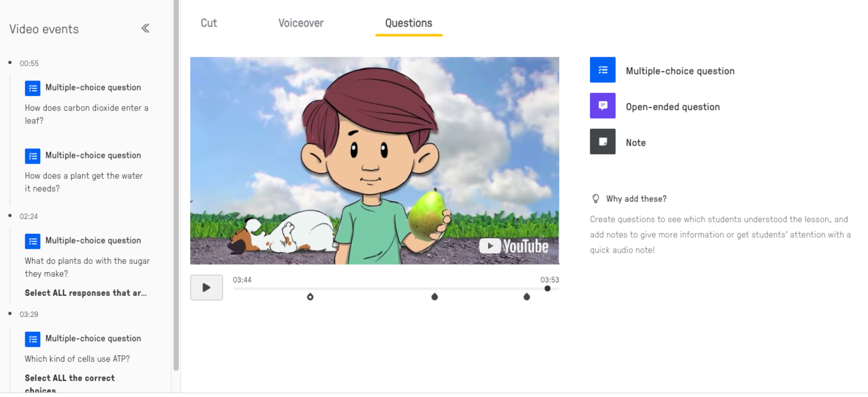868x397 pixels.
Task: Click the blue Multiple-choice question icon in right panel
Action: tap(602, 70)
